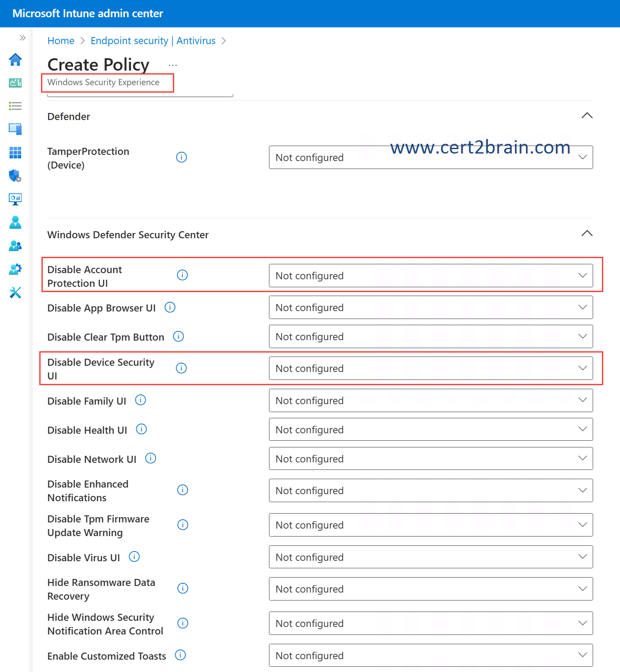
Task: Show info for Disable App Browser UI
Action: click(x=170, y=307)
